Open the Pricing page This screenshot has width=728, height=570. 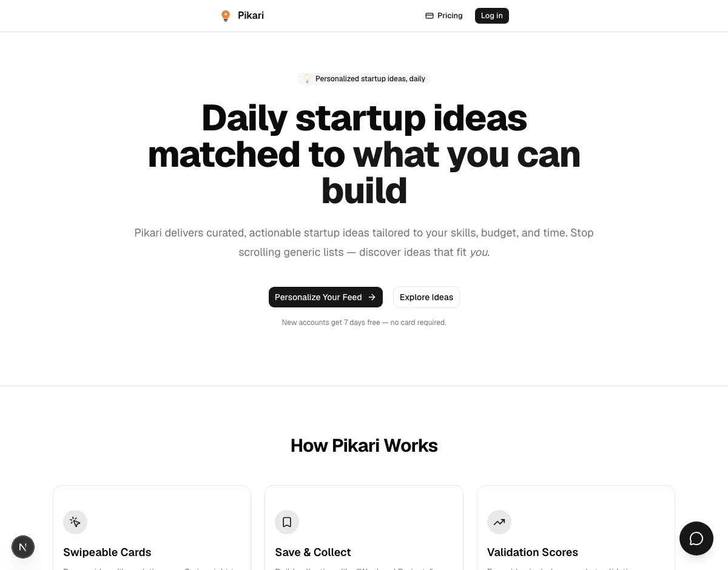click(x=444, y=16)
